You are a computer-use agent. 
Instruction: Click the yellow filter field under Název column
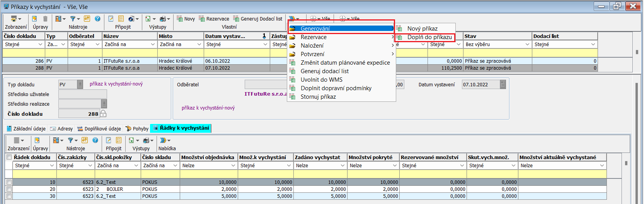tap(129, 53)
